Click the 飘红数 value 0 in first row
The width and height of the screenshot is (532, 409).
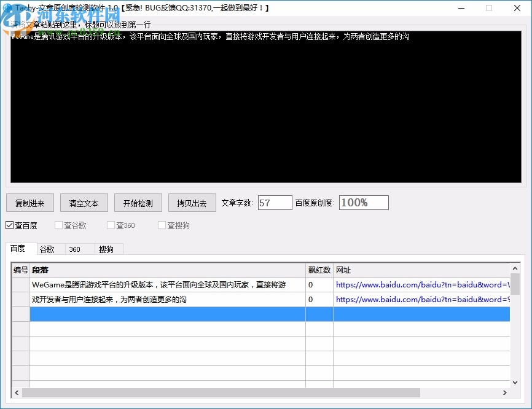319,284
